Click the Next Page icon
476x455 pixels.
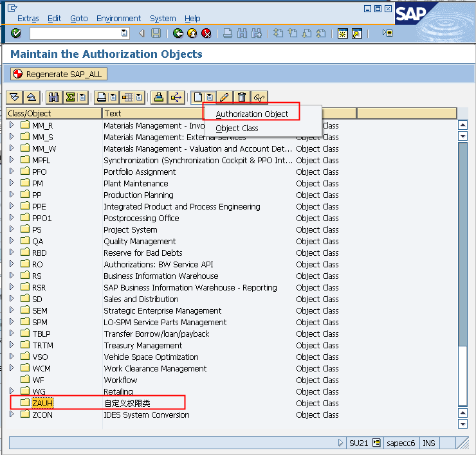click(307, 33)
